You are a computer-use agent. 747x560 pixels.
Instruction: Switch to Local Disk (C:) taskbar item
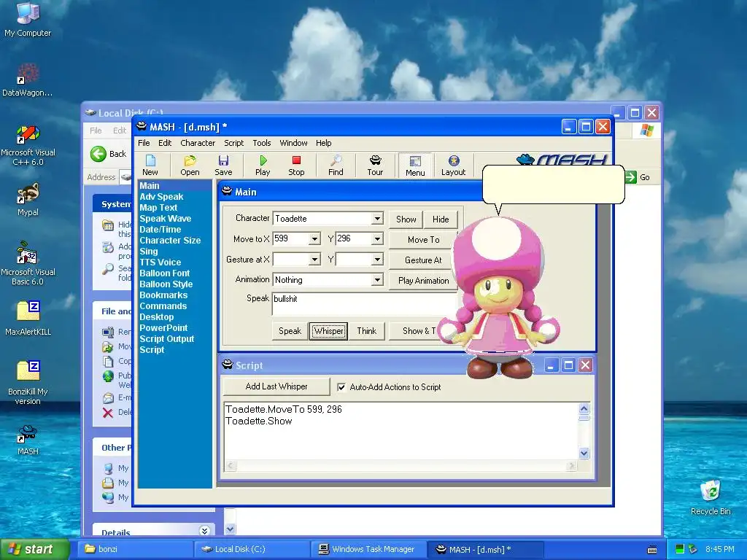coord(251,549)
